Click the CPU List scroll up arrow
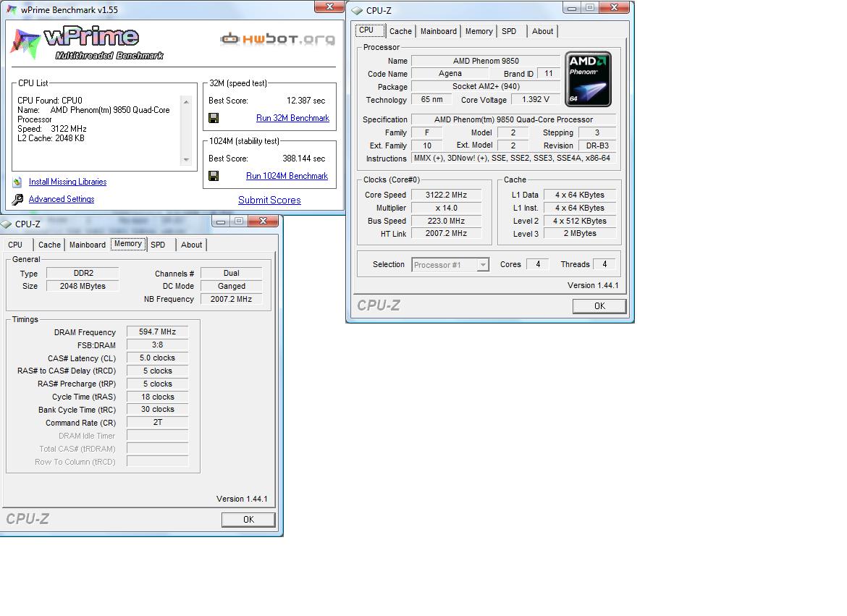Screen dimensions: 847x616 pyautogui.click(x=186, y=101)
